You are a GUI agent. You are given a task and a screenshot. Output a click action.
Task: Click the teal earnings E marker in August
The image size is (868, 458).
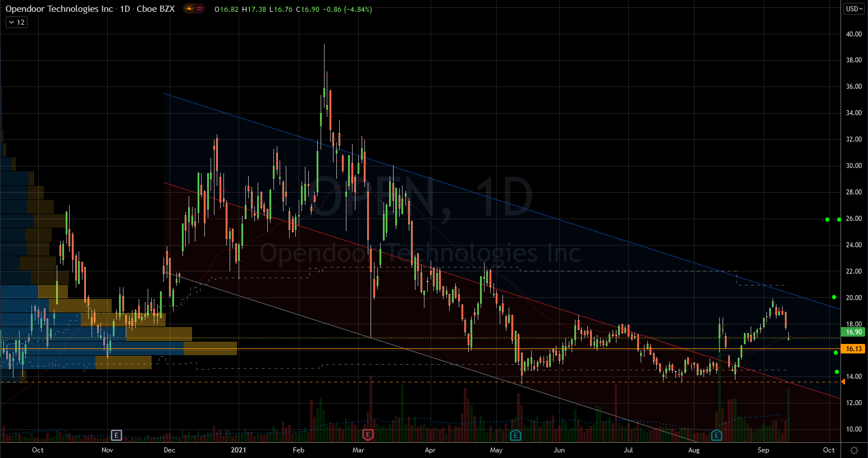pos(716,435)
